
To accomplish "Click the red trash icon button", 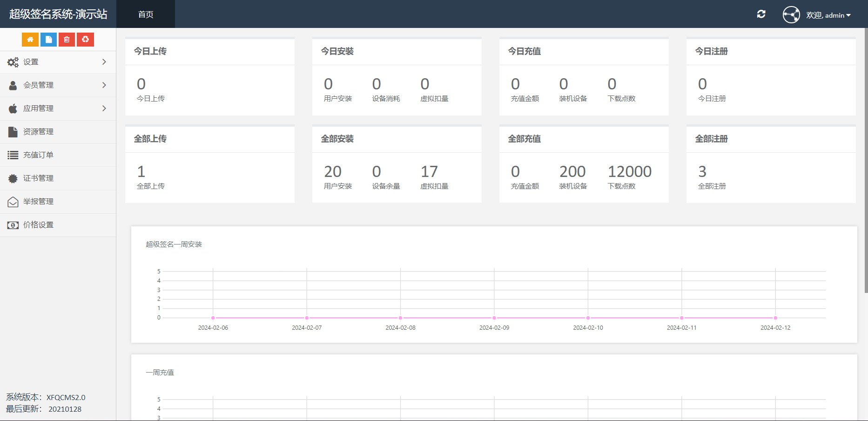I will (x=67, y=40).
